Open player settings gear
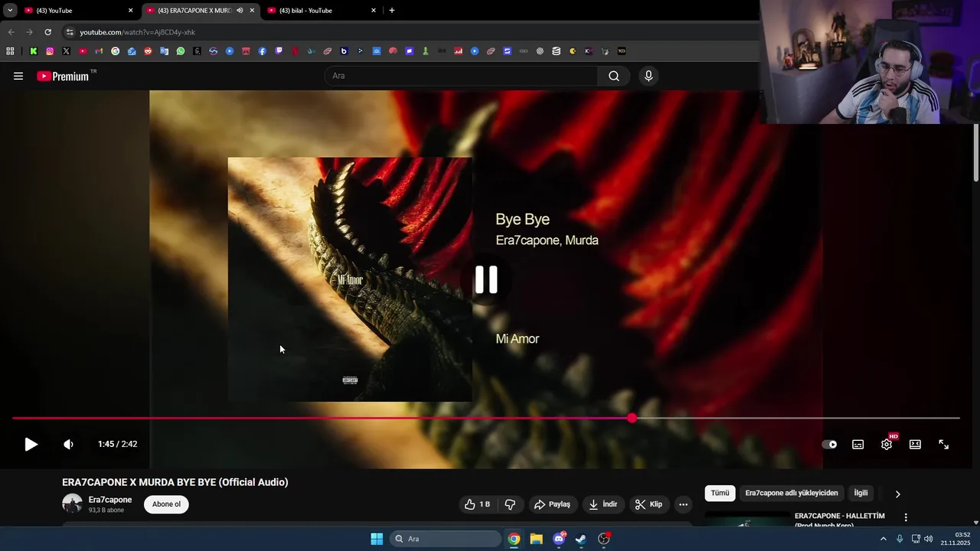Image resolution: width=980 pixels, height=551 pixels. [887, 444]
